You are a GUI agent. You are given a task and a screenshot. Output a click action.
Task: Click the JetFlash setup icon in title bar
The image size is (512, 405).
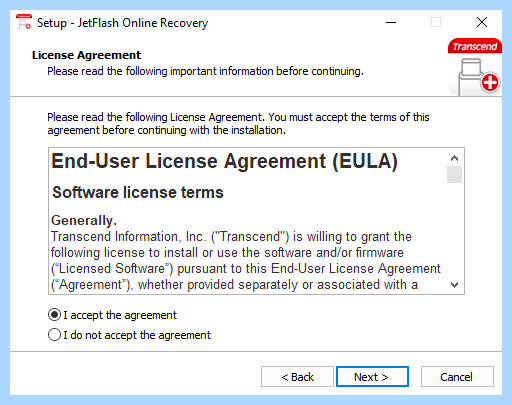click(24, 22)
